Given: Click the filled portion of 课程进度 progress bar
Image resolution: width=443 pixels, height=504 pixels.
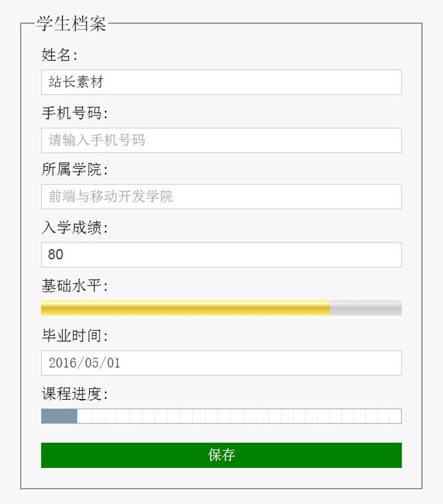Looking at the screenshot, I should point(59,416).
